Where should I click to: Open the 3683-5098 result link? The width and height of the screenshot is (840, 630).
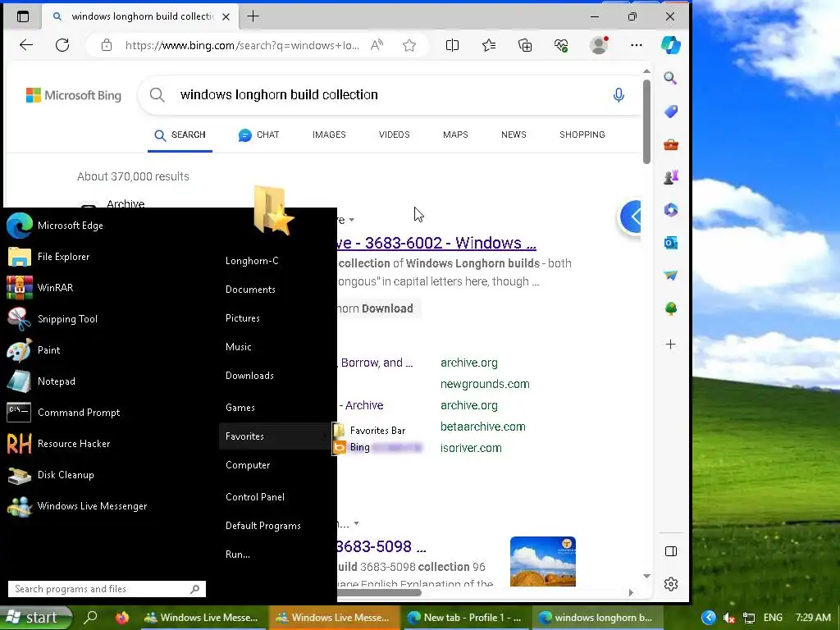tap(381, 546)
